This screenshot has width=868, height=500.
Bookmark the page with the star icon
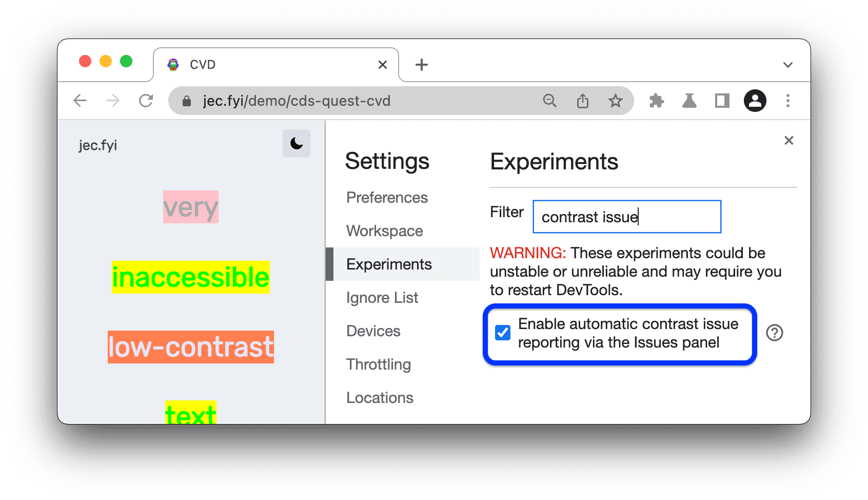[615, 101]
